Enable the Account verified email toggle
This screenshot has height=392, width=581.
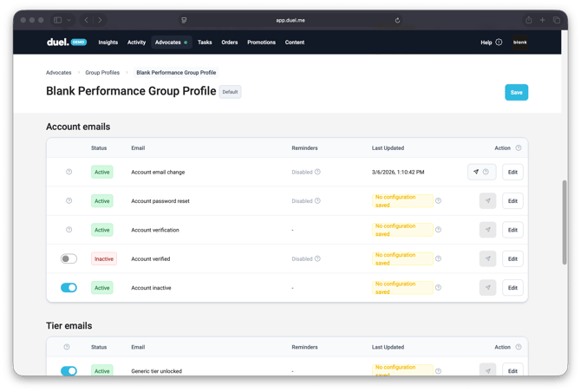[x=69, y=258]
